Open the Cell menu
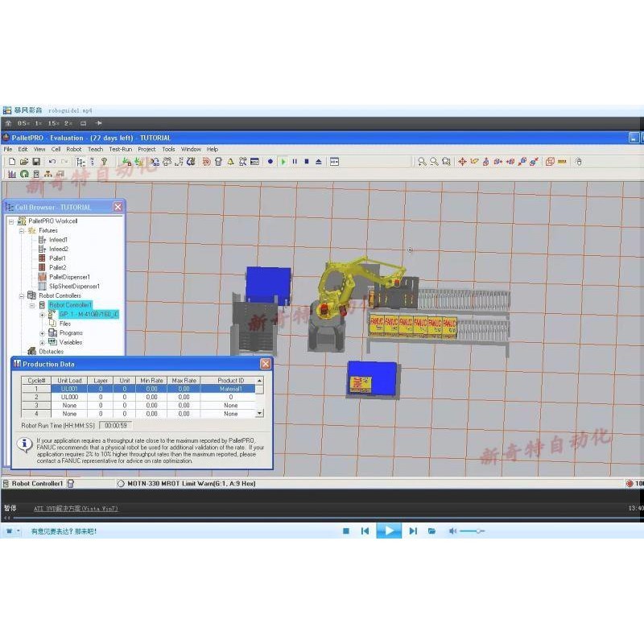 tap(56, 149)
